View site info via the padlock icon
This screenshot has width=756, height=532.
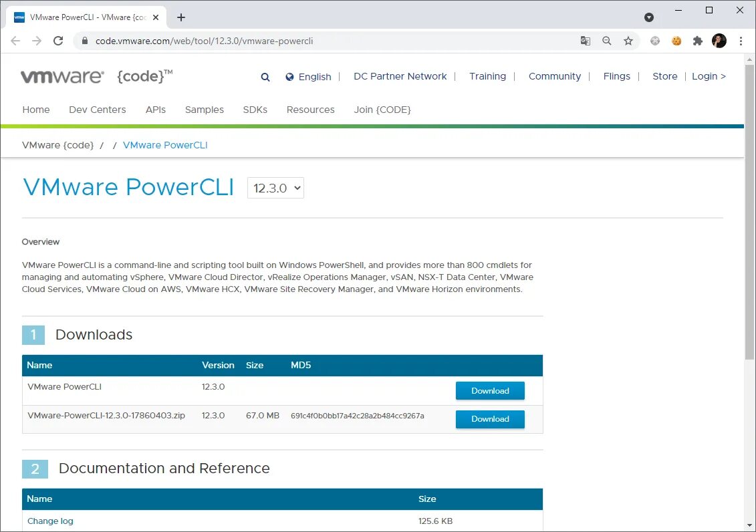point(85,41)
